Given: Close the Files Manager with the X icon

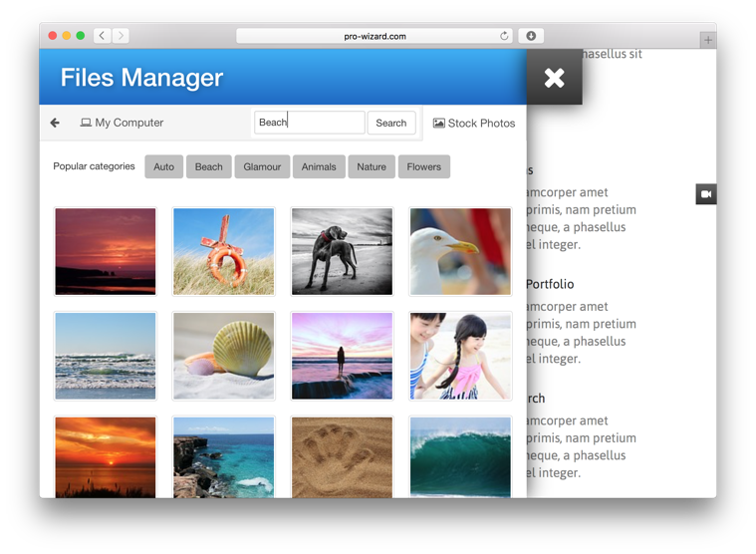Looking at the screenshot, I should click(554, 78).
